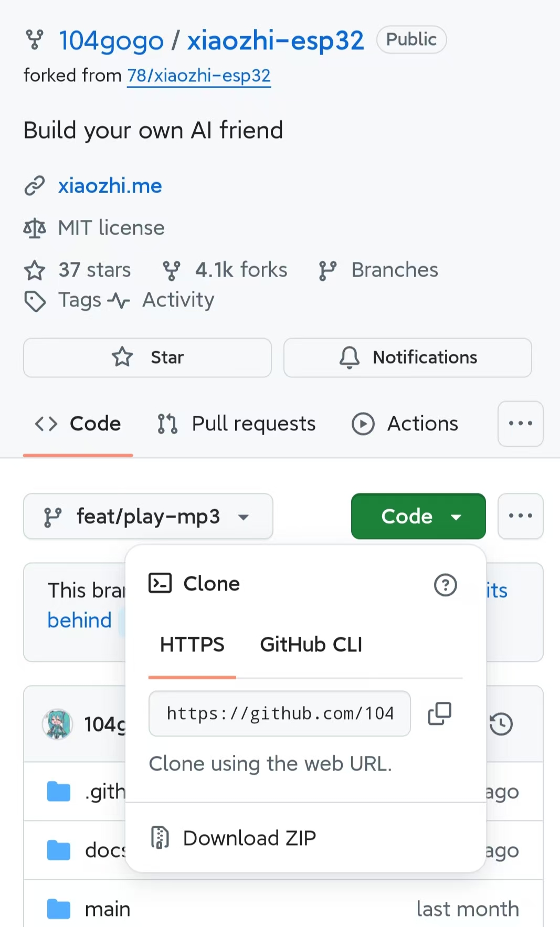Click the docs folder icon
Screen dimensions: 560x927
(x=58, y=850)
